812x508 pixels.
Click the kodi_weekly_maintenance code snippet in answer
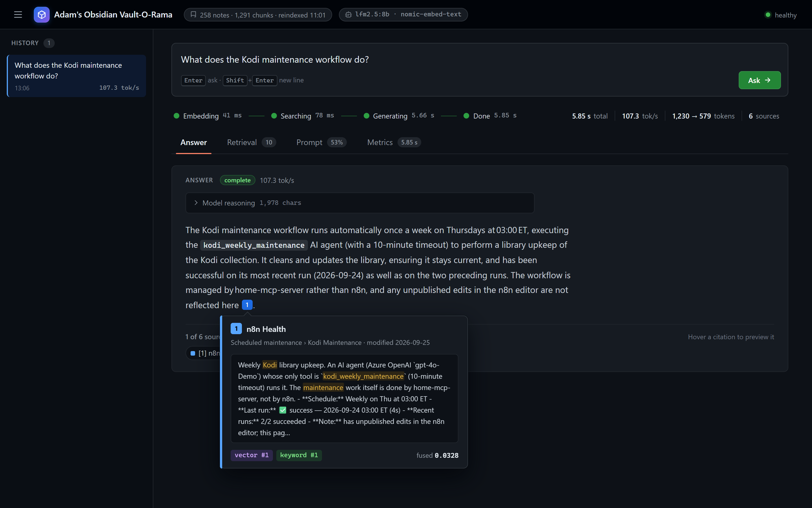click(254, 245)
